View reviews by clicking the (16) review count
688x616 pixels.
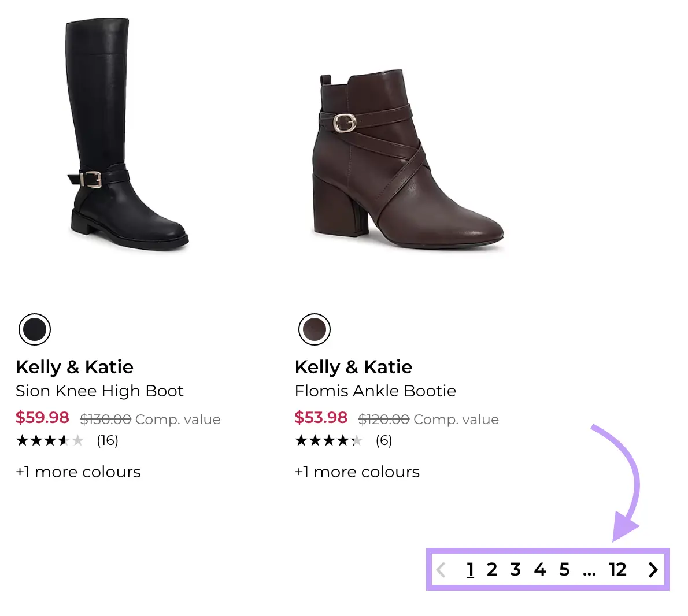pos(107,440)
